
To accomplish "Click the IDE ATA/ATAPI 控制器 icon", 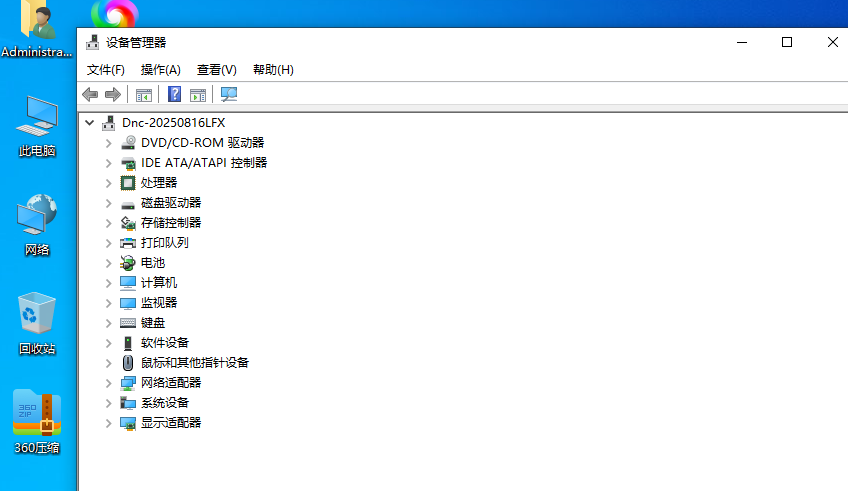I will pos(128,163).
